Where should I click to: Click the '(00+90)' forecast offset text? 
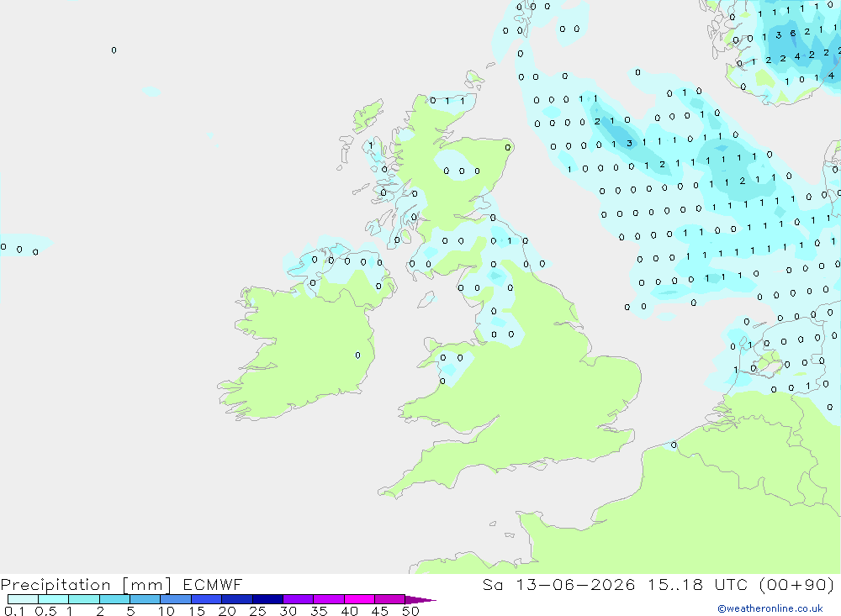click(796, 585)
